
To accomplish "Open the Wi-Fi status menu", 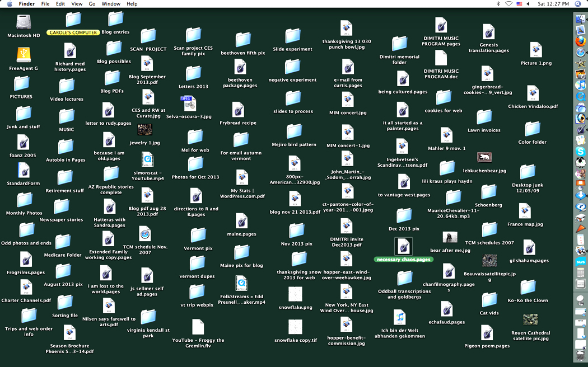I will click(508, 4).
